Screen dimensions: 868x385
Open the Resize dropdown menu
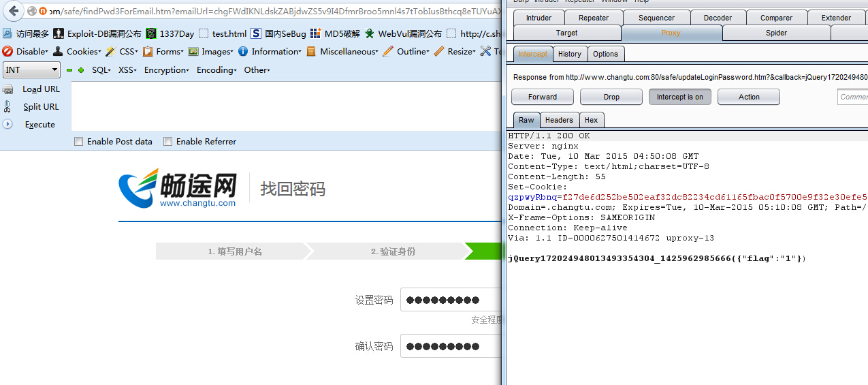coord(455,51)
